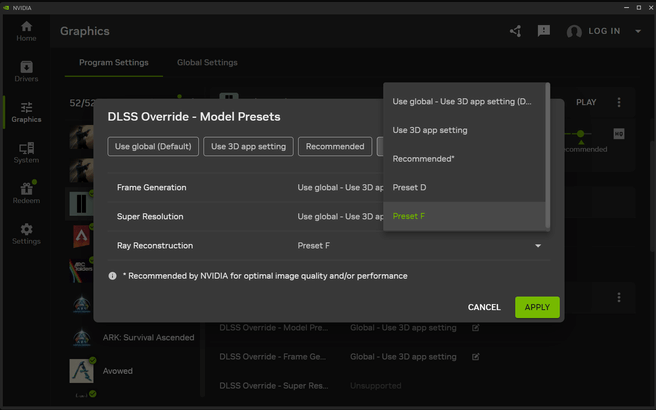Click the Avowed game thumbnail
This screenshot has width=656, height=410.
(x=82, y=371)
